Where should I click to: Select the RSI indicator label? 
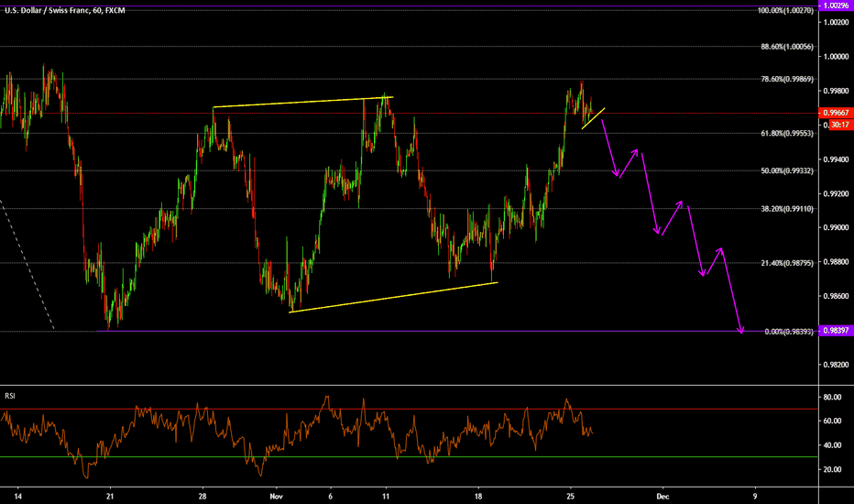click(x=8, y=396)
